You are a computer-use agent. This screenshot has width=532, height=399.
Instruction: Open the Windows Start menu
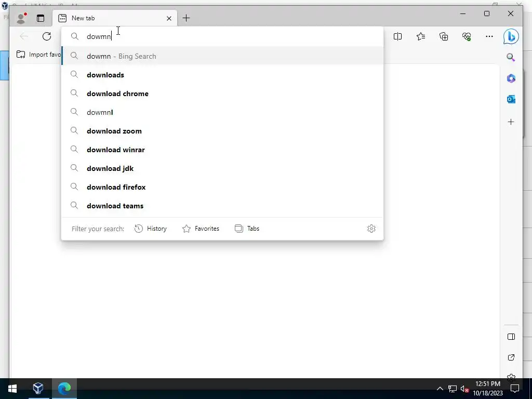12,389
